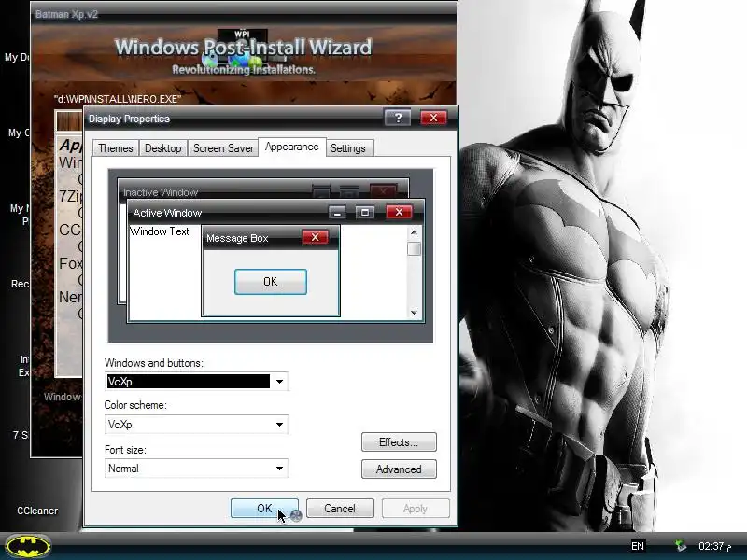This screenshot has width=747, height=560.
Task: Click the preview scrollbar thumb
Action: point(414,248)
